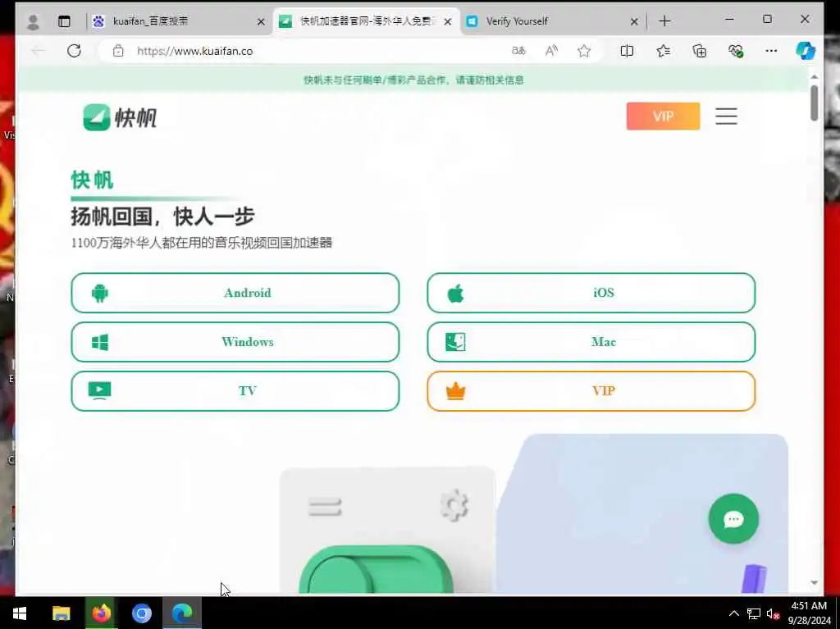Open the Favorites list
840x629 pixels.
[663, 51]
